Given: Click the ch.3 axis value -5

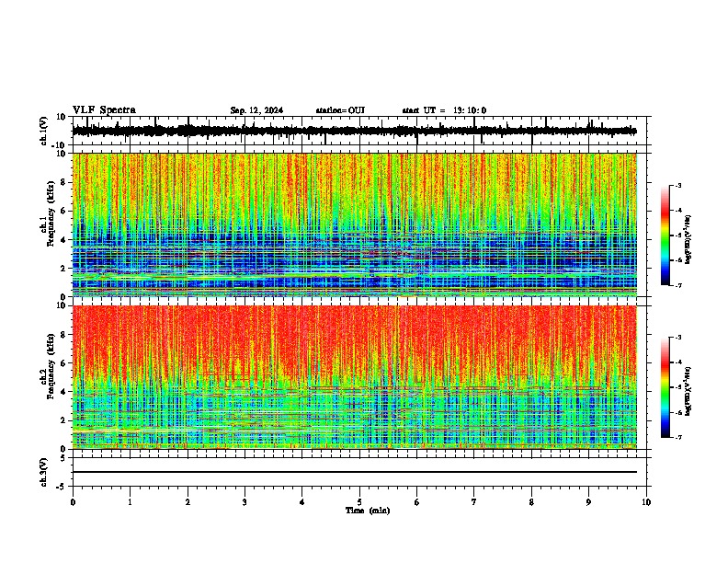Looking at the screenshot, I should [63, 487].
